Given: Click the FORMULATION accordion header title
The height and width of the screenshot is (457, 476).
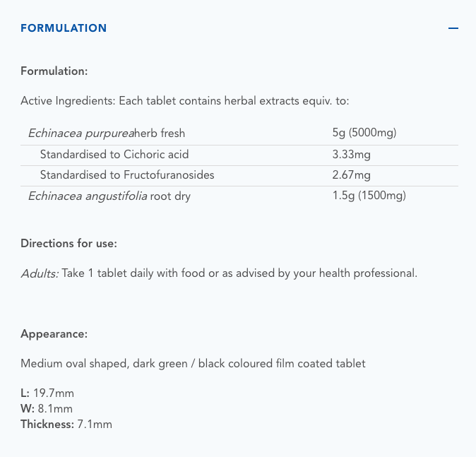Looking at the screenshot, I should [x=64, y=28].
